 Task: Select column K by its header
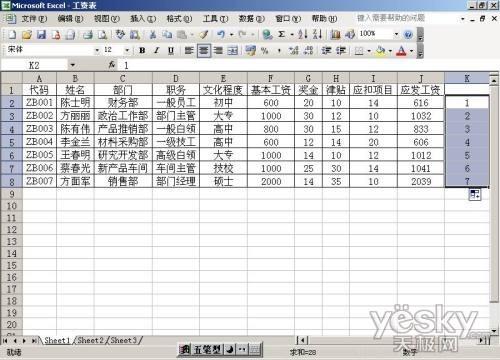(x=467, y=78)
